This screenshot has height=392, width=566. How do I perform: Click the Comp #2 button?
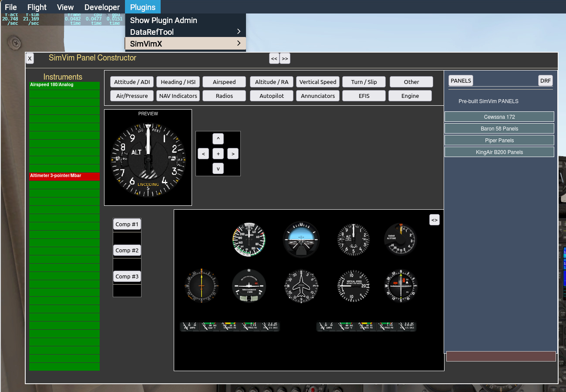[x=127, y=251]
